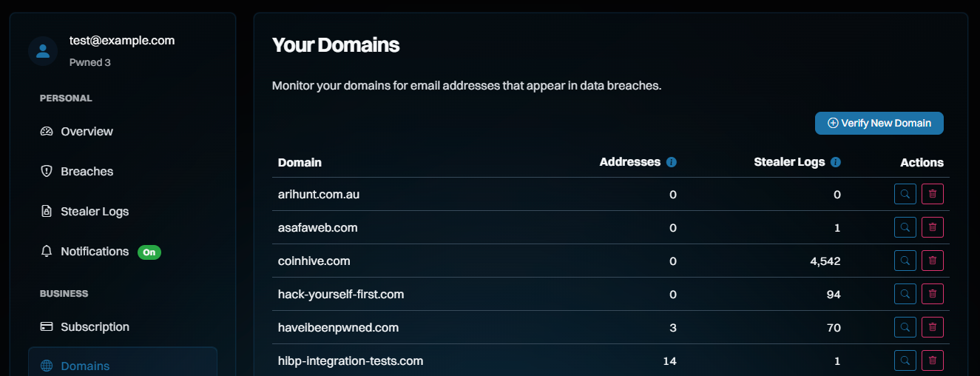Open Stealer Logs in the sidebar
The image size is (980, 376).
[94, 212]
